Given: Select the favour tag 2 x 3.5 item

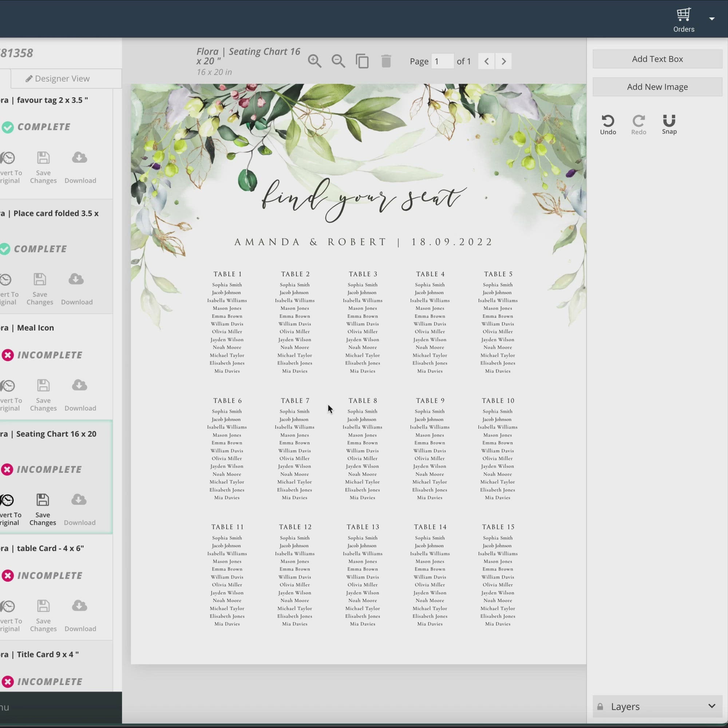Looking at the screenshot, I should coord(44,100).
